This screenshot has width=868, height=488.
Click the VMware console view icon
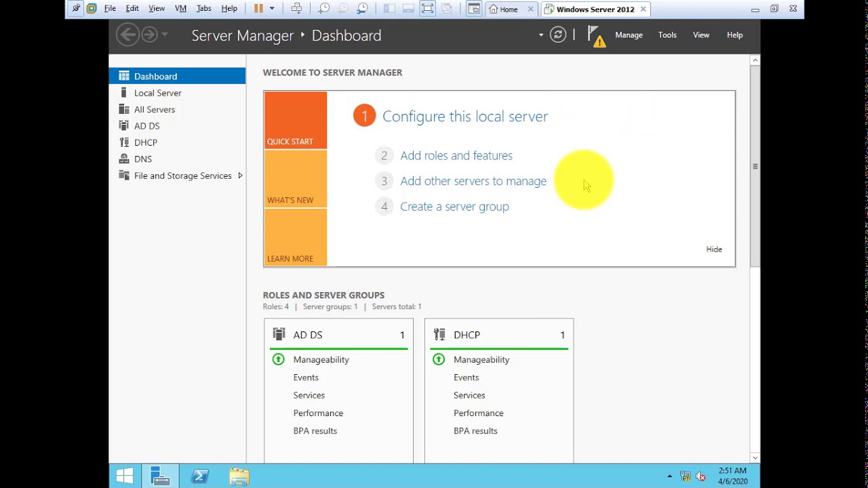(474, 9)
